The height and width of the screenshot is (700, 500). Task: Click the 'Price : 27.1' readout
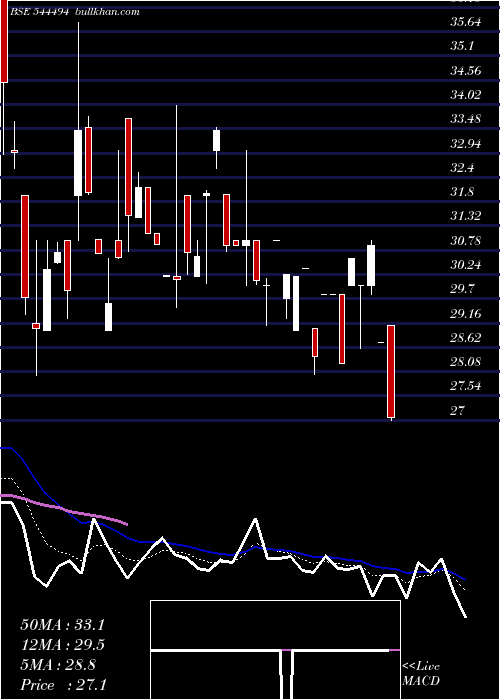point(62,684)
